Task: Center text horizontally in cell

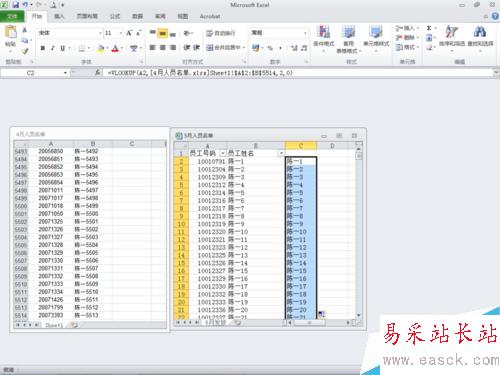Action: pos(163,48)
